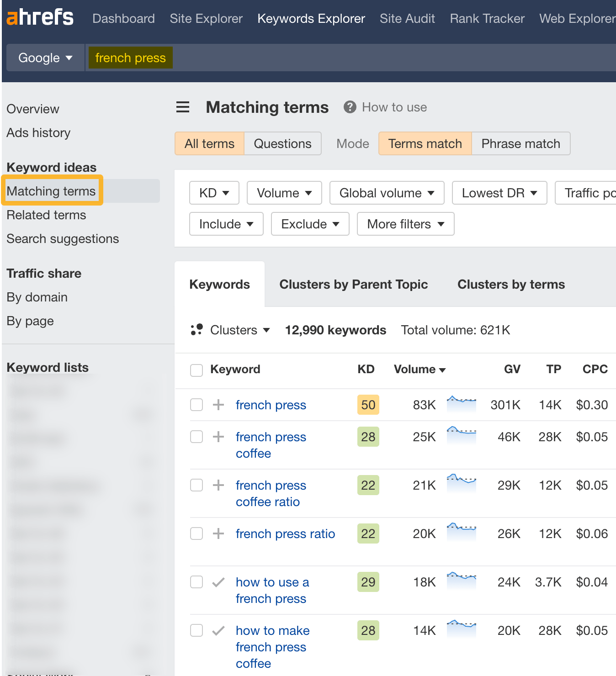Expand the plus icon next to french press
Screen dimensions: 616x676
coord(219,405)
